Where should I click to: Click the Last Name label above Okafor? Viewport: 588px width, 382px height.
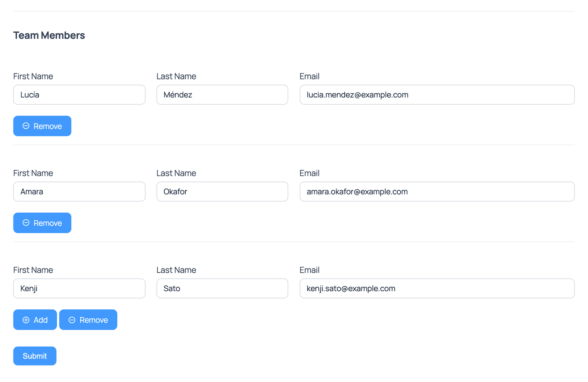tap(176, 173)
